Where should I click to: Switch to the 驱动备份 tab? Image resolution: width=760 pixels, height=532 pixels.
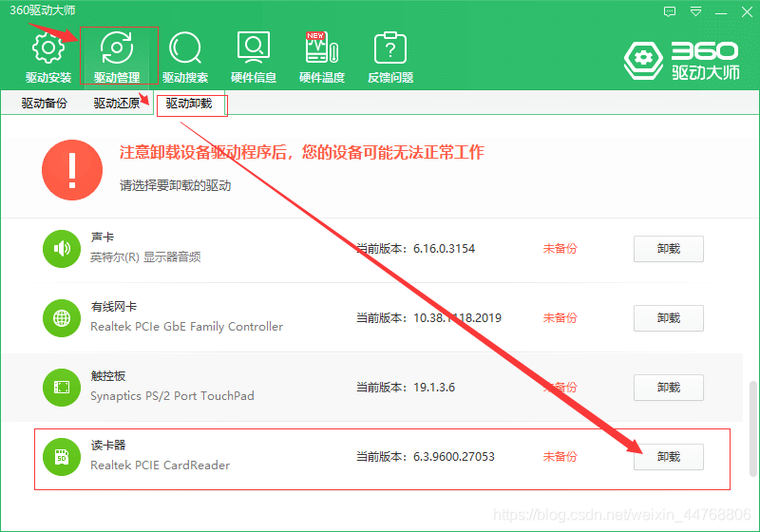[44, 103]
